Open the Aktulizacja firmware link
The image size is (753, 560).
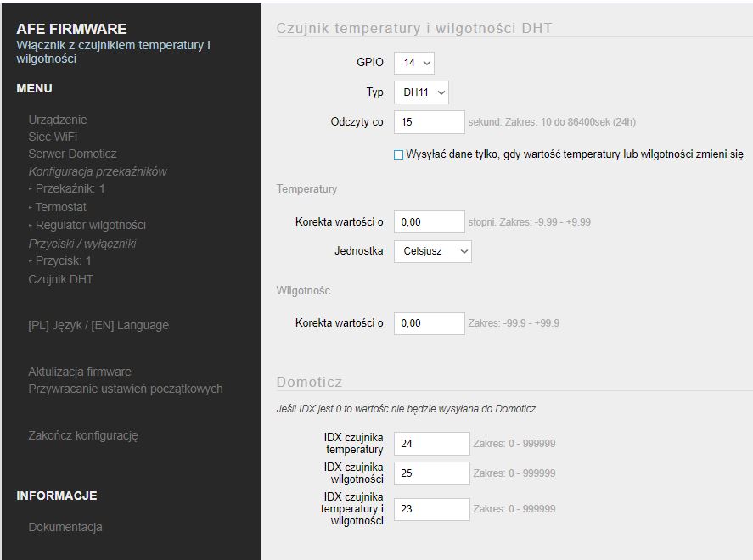click(80, 372)
